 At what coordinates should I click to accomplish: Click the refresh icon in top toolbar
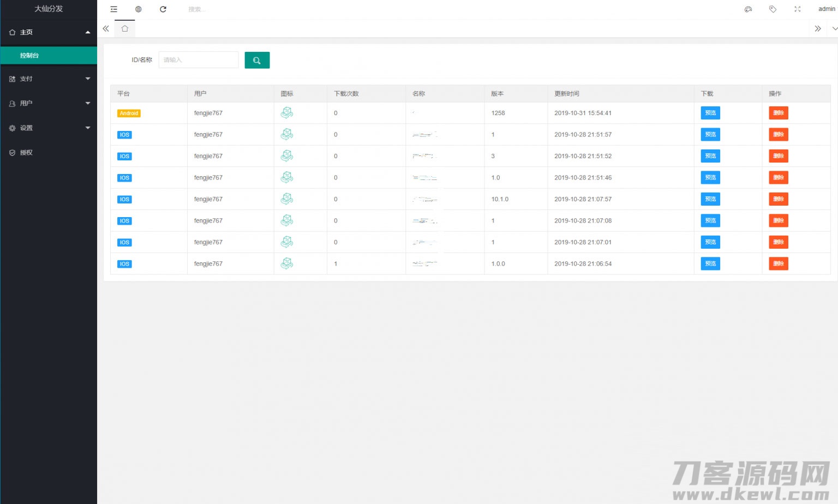pyautogui.click(x=163, y=9)
